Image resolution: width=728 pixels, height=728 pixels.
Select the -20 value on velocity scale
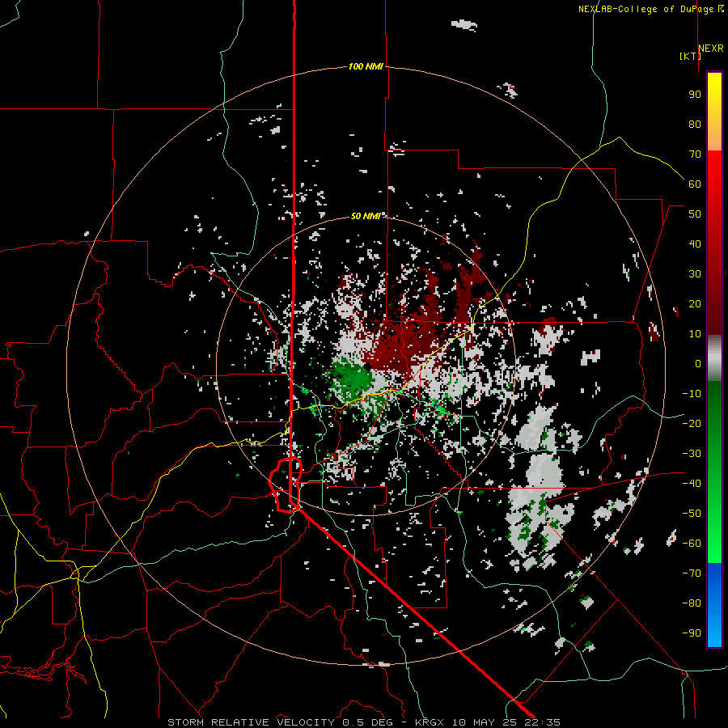point(692,423)
